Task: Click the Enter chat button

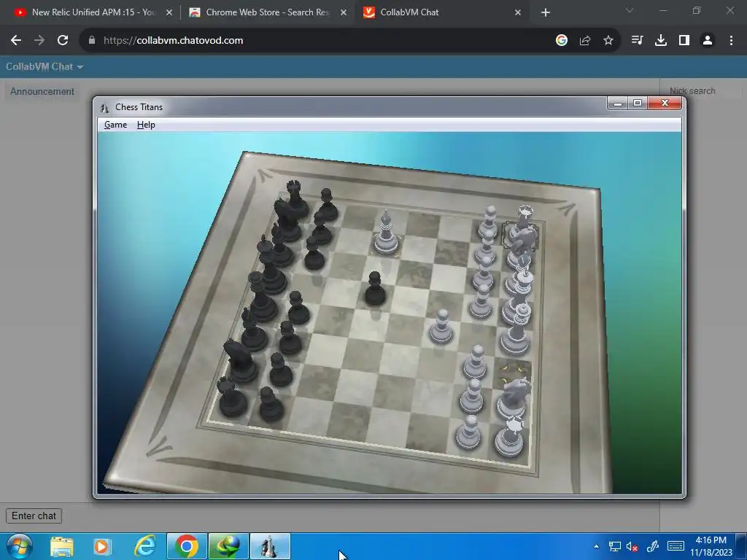Action: 34,516
